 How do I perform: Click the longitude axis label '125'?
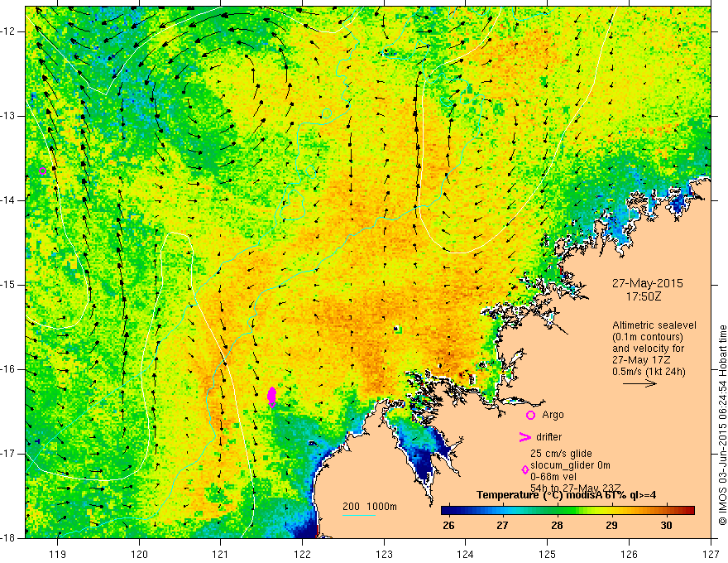click(548, 554)
